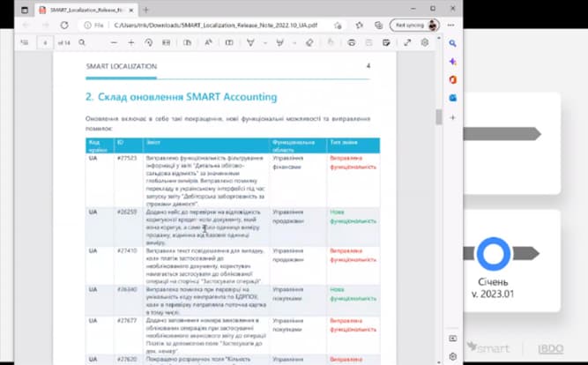Click the PDF vertical scrollbar thumb

438,116
